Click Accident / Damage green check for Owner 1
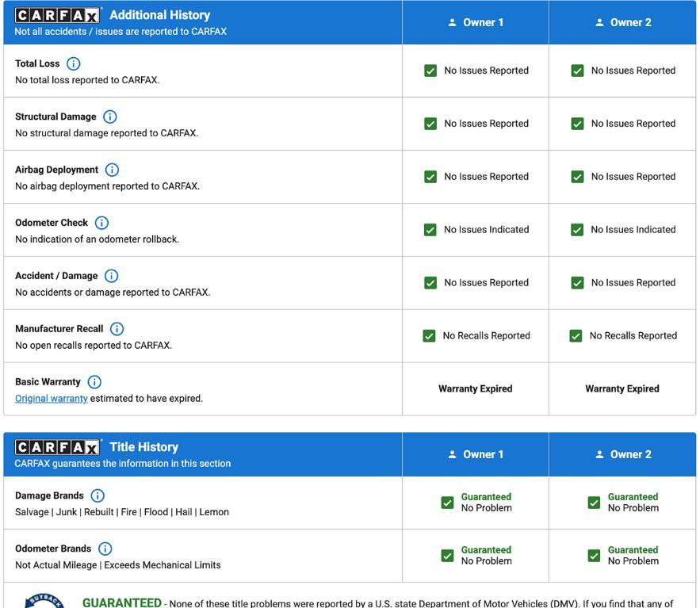 (x=430, y=283)
